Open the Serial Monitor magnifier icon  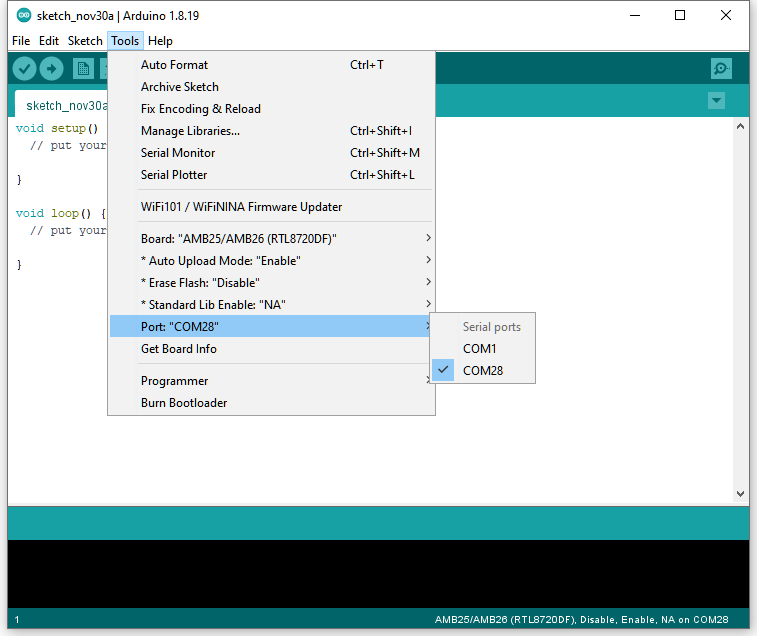tap(721, 69)
